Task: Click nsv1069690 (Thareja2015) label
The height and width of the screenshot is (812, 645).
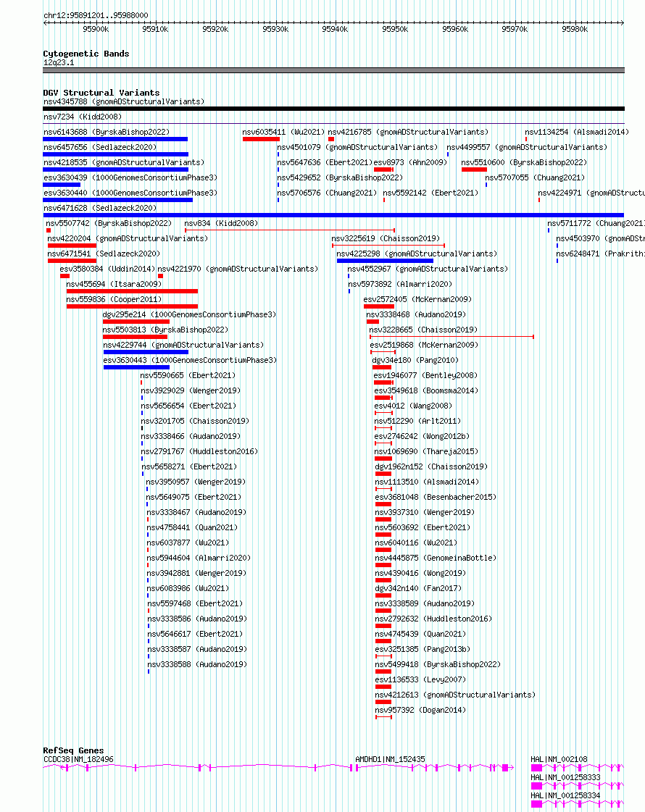Action: [x=426, y=451]
